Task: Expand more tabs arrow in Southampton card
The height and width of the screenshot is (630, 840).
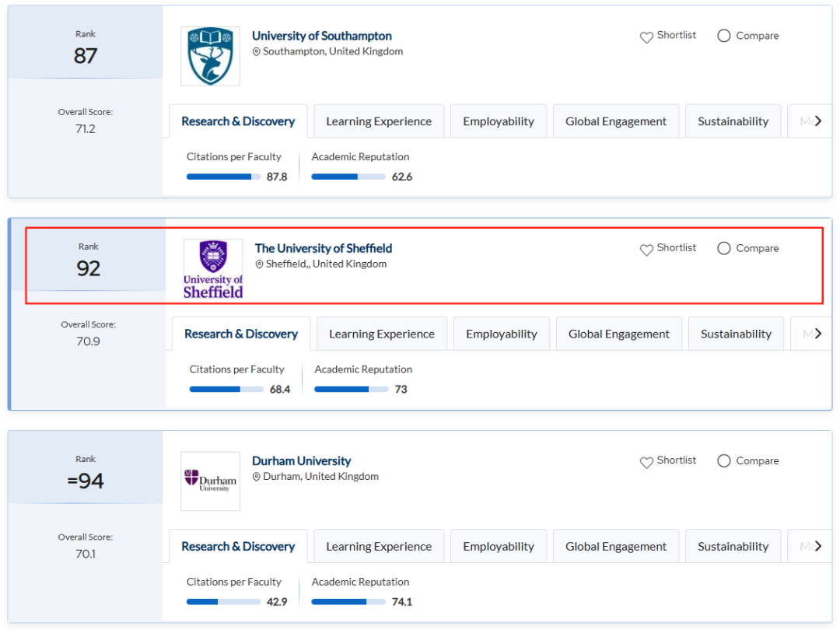Action: 817,121
